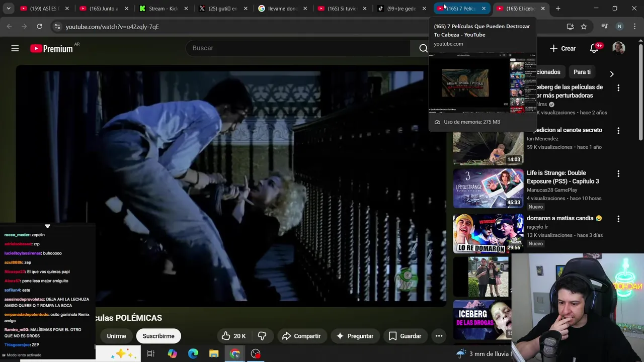Click the video player area
Viewport: 644px width, 362px height.
(x=230, y=186)
